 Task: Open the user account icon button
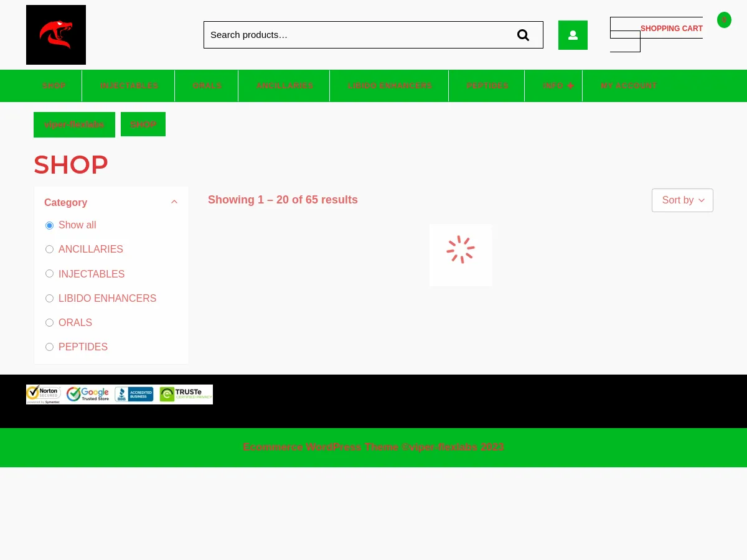[573, 35]
